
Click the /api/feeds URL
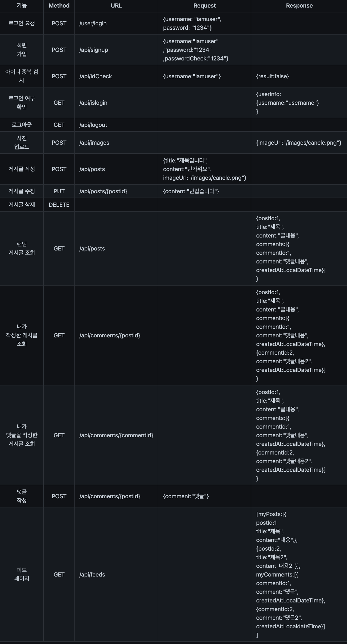coord(92,575)
